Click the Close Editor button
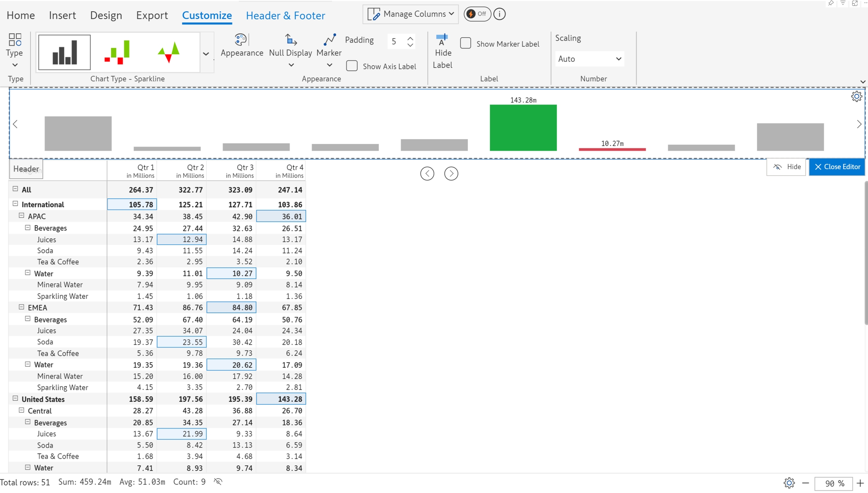Screen dimensions: 868x493 click(837, 167)
